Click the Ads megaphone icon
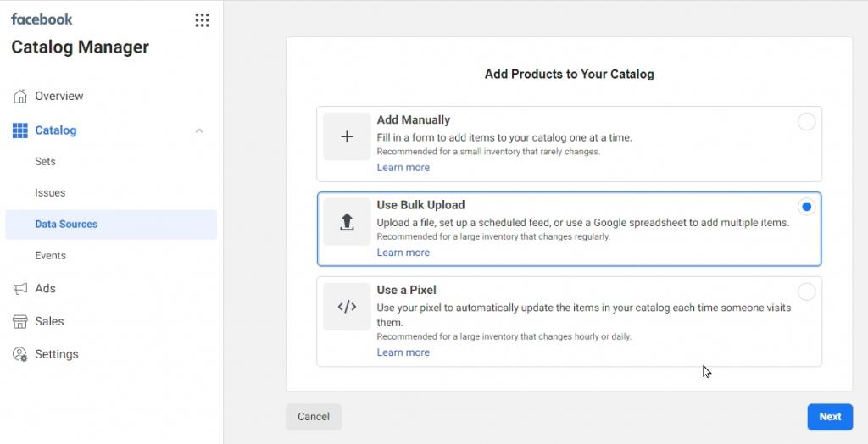The width and height of the screenshot is (868, 444). 20,288
